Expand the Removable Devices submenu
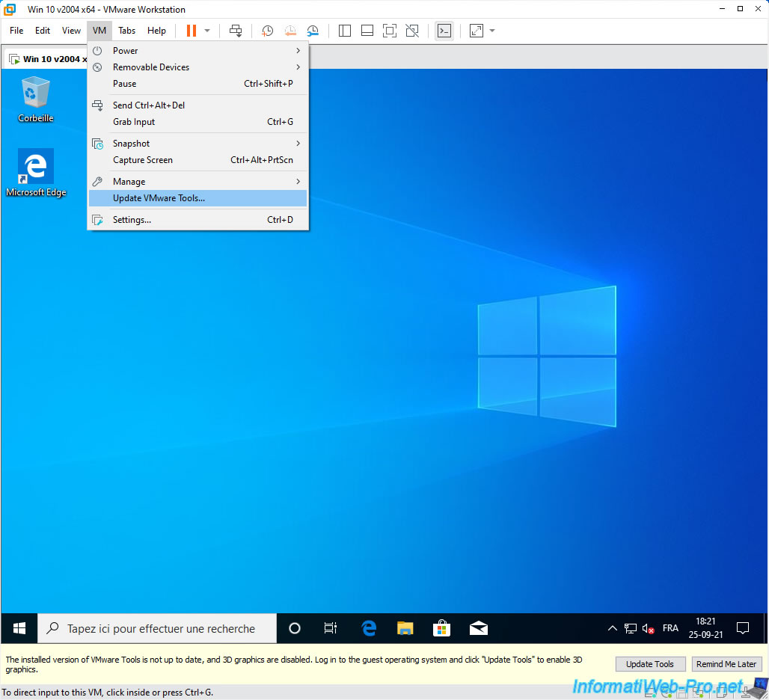769x700 pixels. [x=198, y=67]
